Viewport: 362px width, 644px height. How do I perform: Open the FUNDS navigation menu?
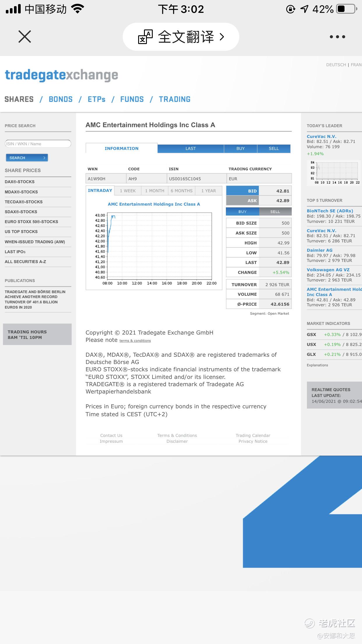[x=132, y=99]
